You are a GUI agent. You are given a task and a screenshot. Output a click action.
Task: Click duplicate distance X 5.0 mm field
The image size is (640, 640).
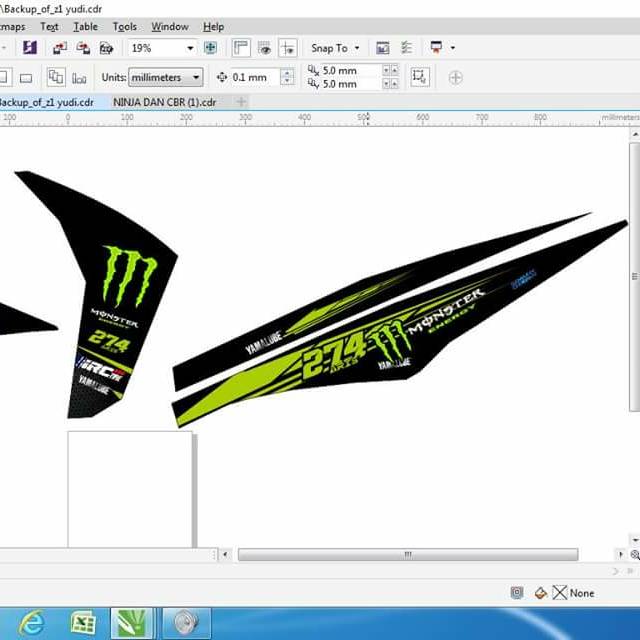(351, 71)
